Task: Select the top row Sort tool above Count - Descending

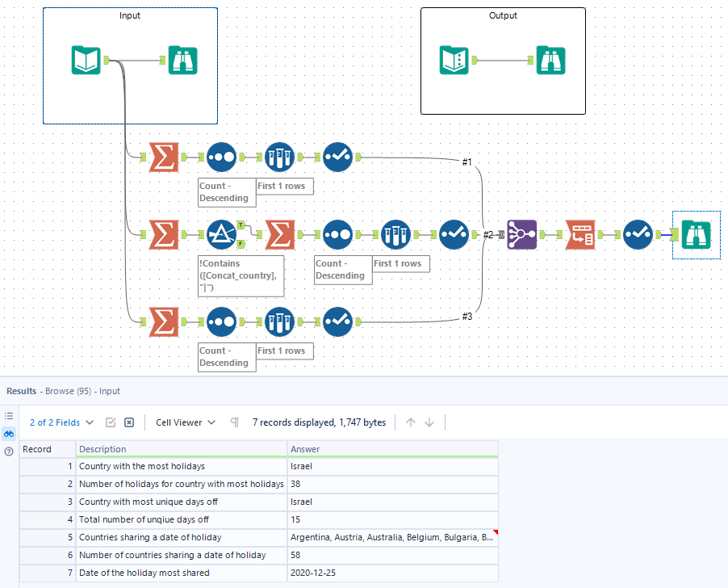Action: pyautogui.click(x=221, y=157)
